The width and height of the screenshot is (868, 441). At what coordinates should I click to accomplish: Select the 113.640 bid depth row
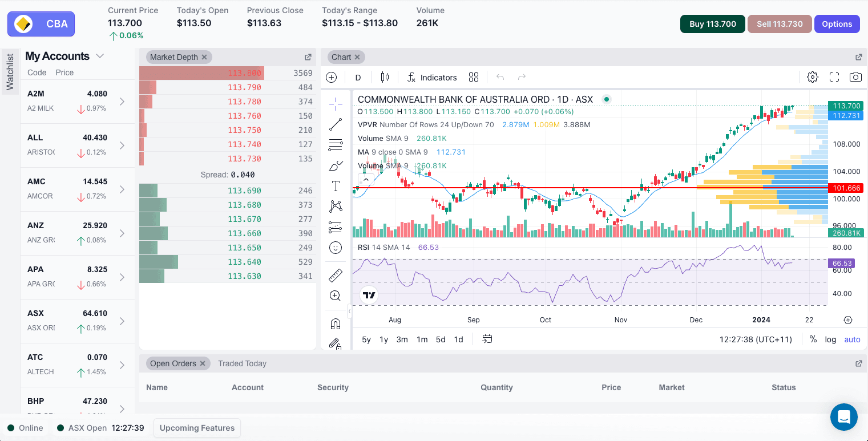click(x=228, y=262)
